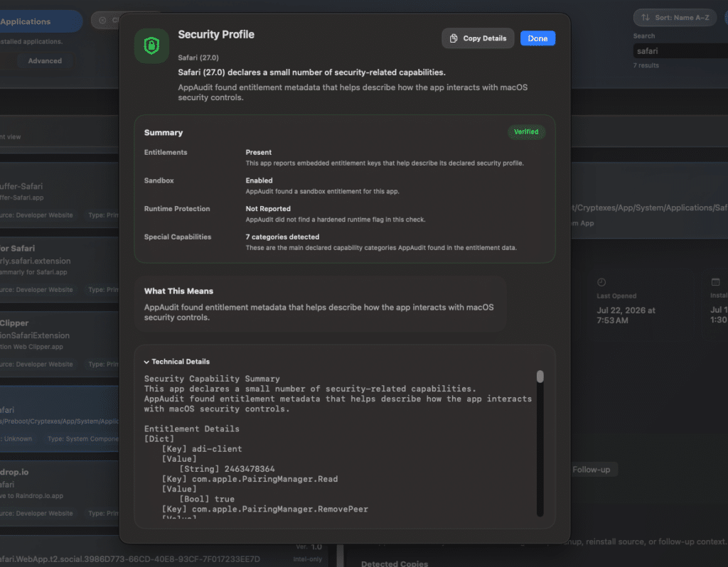Switch to Advanced tab
Viewport: 728px width, 567px height.
tap(45, 61)
